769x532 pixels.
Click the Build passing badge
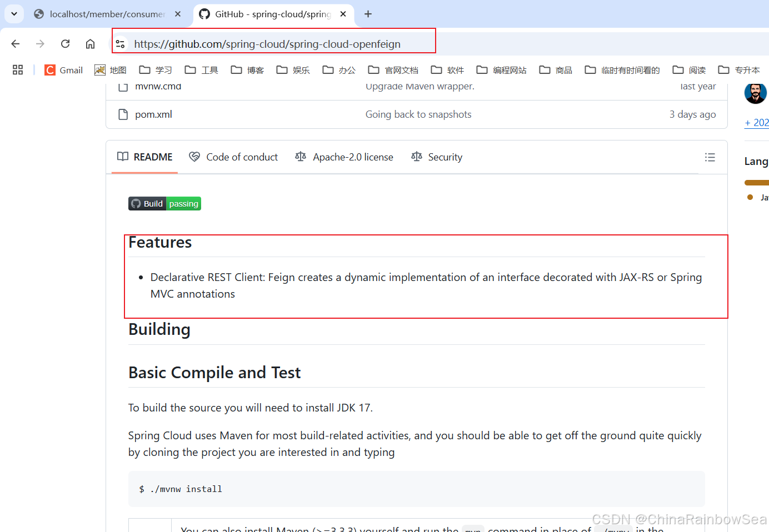pyautogui.click(x=164, y=204)
